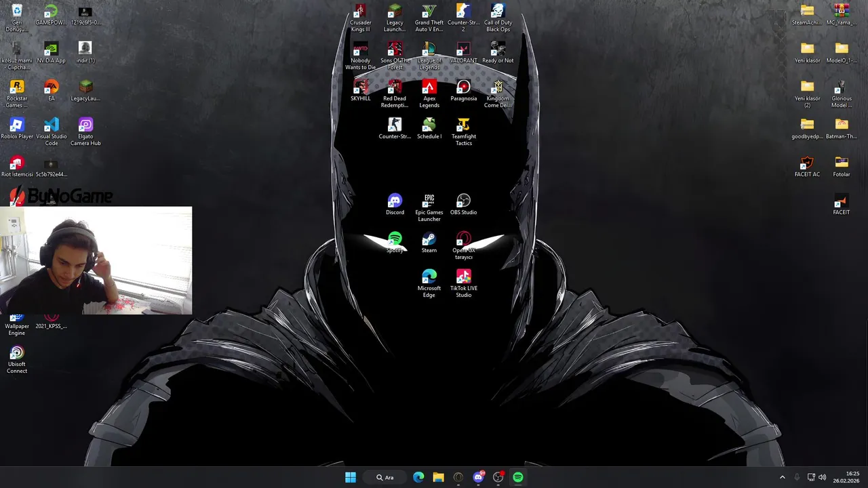Open the Discord desktop shortcut
The image size is (868, 488).
395,205
